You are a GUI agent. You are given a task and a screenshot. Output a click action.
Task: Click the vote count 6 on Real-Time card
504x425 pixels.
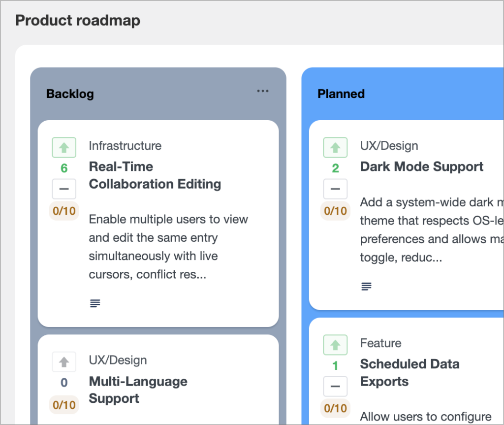click(64, 168)
